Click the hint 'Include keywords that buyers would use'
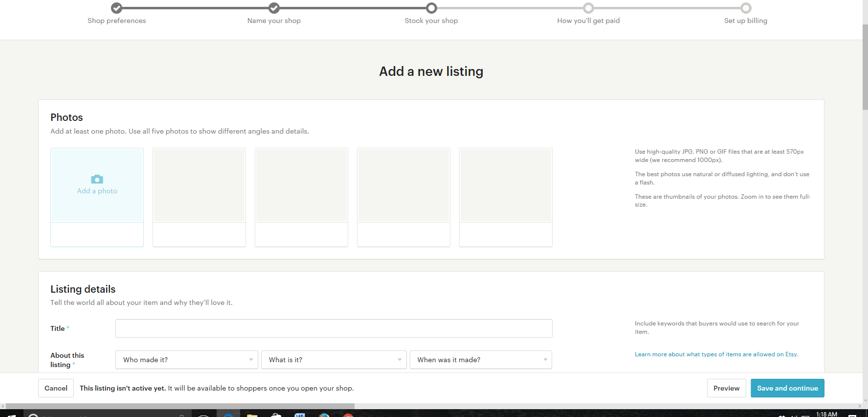 click(717, 327)
